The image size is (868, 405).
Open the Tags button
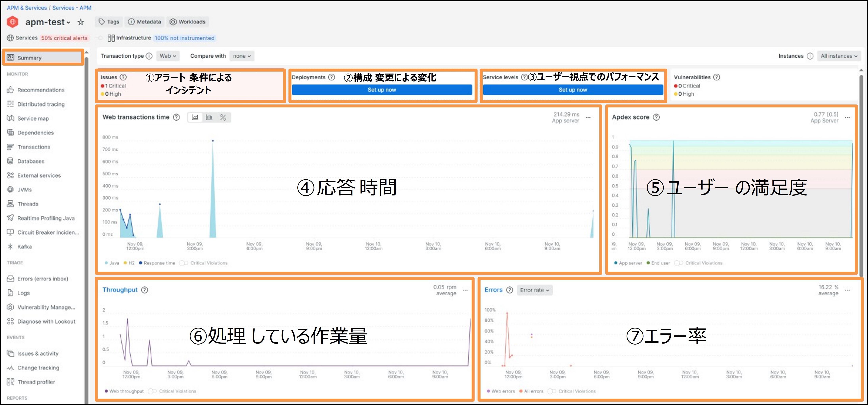point(109,22)
